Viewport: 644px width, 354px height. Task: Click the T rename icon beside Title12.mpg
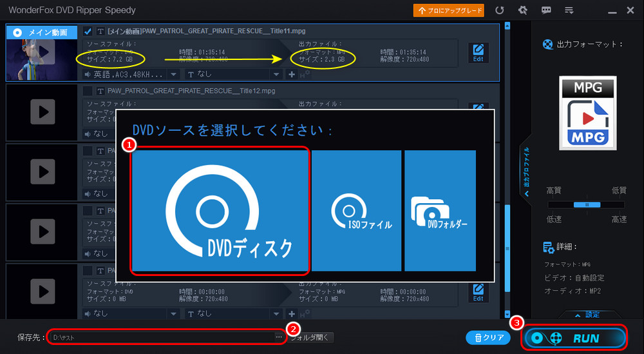click(x=100, y=91)
